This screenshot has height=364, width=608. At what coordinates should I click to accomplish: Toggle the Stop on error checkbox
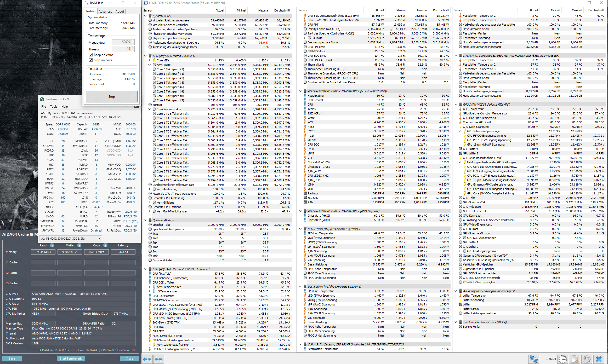(91, 60)
